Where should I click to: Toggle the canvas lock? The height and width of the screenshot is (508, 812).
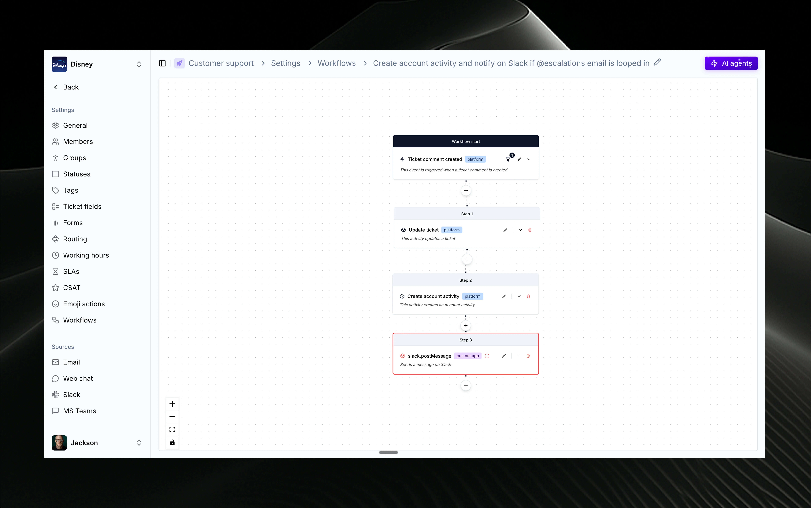tap(172, 442)
